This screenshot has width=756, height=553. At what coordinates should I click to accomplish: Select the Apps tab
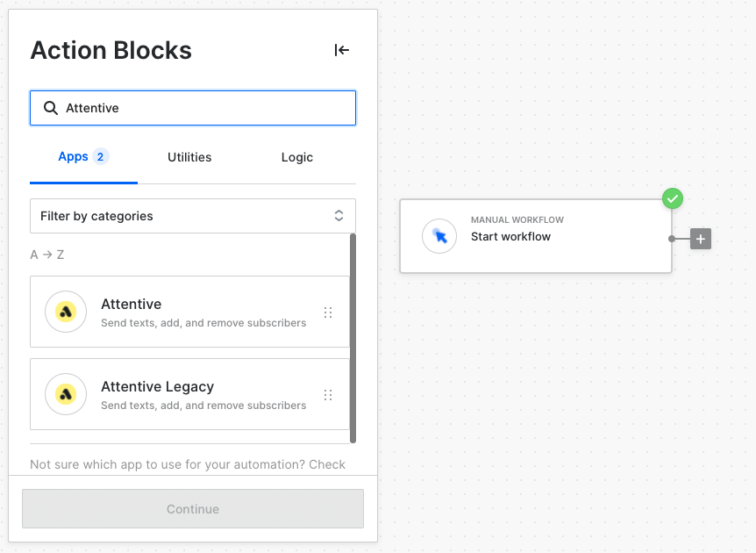pyautogui.click(x=83, y=157)
